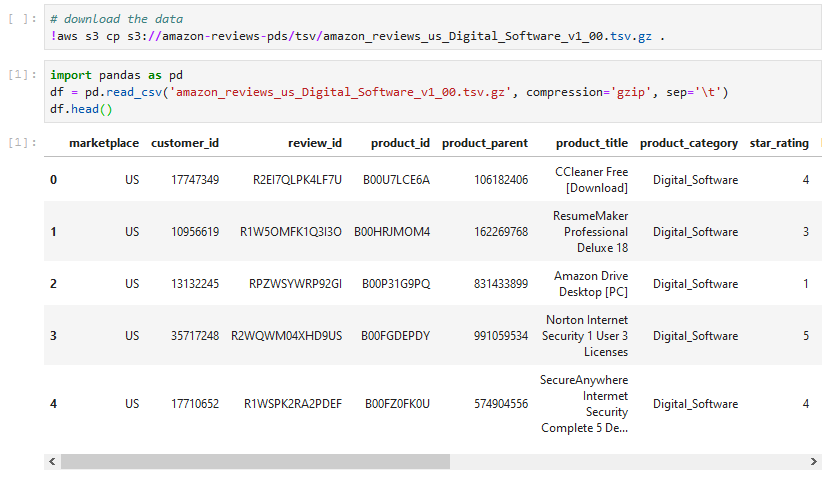833x477 pixels.
Task: Click the product_category column header
Action: pyautogui.click(x=689, y=143)
